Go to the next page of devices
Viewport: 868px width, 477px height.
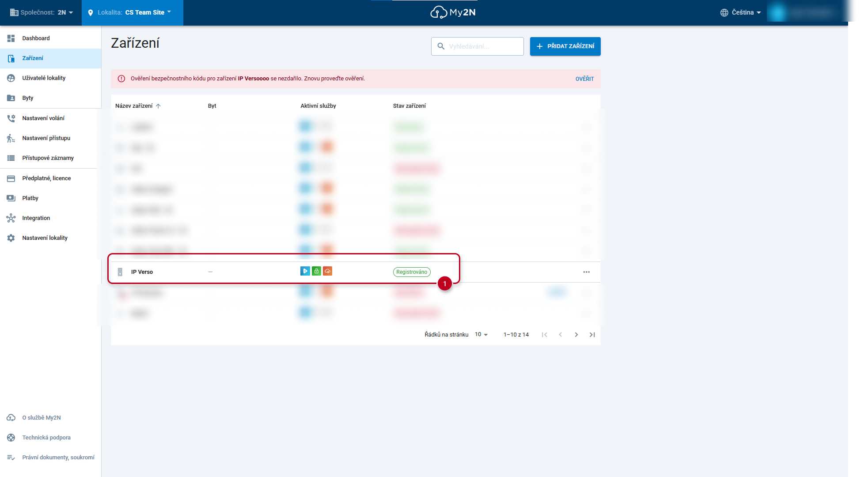coord(576,335)
